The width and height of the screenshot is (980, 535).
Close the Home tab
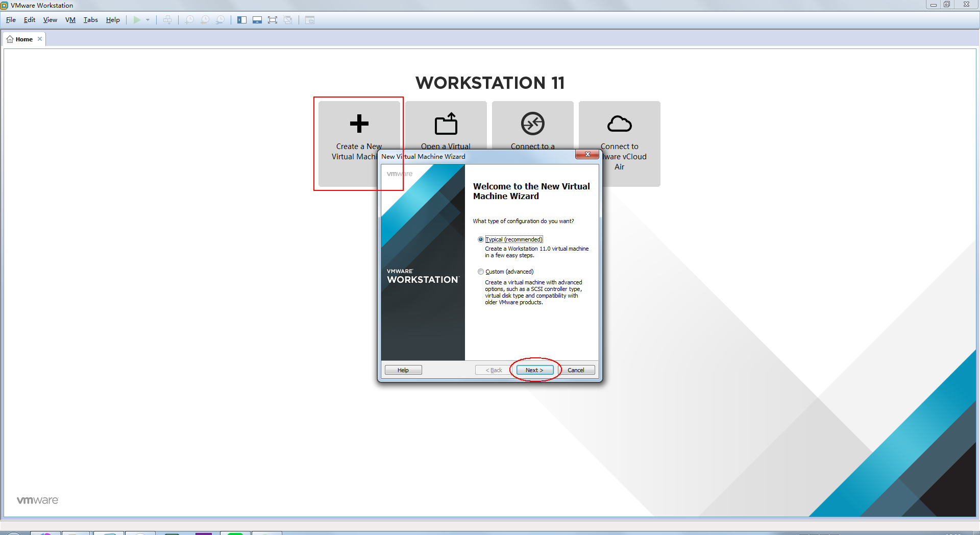(40, 39)
